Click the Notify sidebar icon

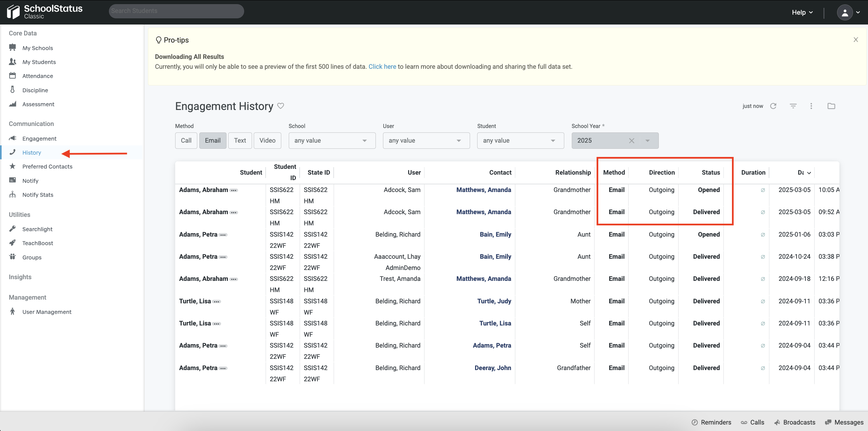pyautogui.click(x=13, y=180)
